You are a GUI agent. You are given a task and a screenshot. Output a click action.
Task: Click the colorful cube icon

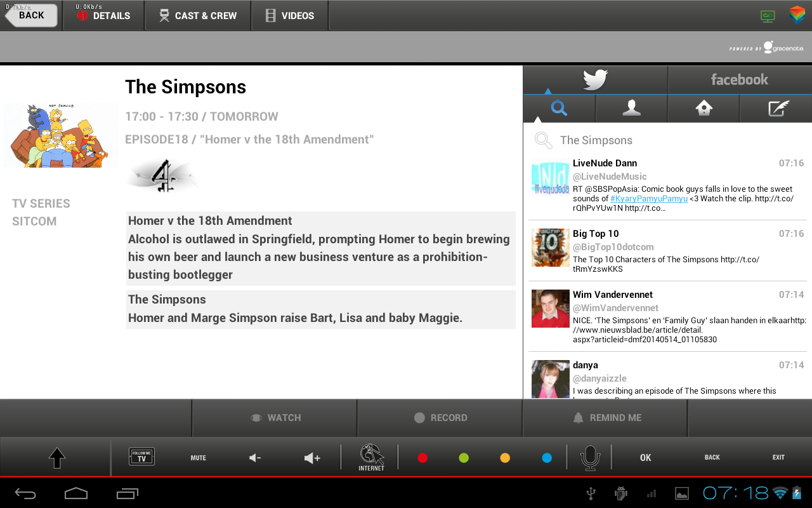(797, 16)
